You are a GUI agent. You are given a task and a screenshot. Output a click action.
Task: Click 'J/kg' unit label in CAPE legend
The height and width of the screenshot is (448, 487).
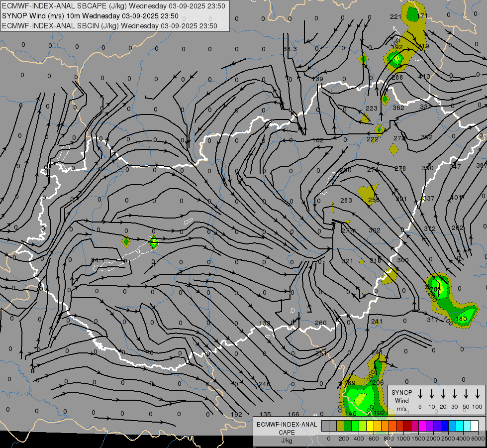[287, 441]
